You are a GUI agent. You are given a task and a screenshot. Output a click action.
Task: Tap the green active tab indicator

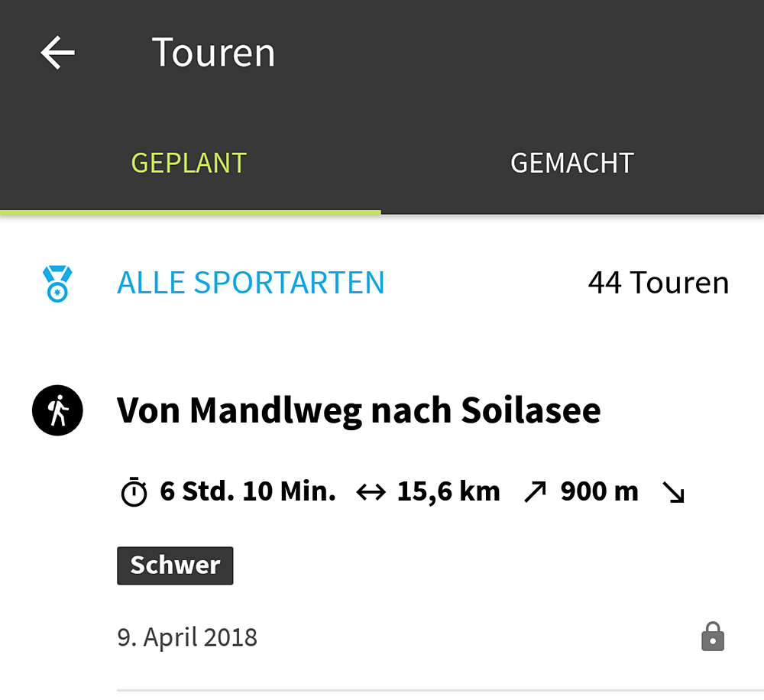[x=190, y=212]
